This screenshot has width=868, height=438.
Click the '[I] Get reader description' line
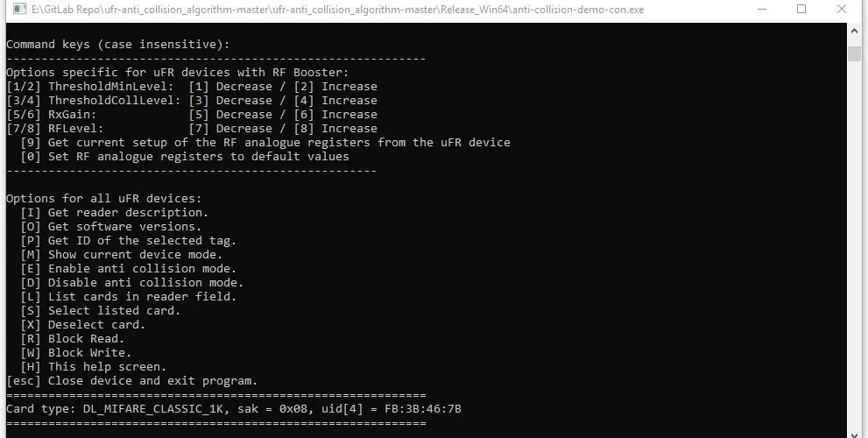click(x=115, y=213)
